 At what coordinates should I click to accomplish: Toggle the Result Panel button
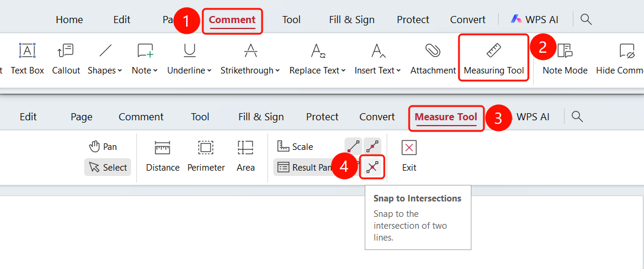[305, 168]
